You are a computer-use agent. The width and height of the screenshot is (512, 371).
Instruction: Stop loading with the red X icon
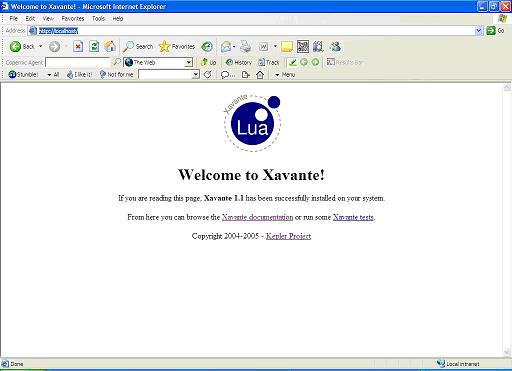click(78, 46)
